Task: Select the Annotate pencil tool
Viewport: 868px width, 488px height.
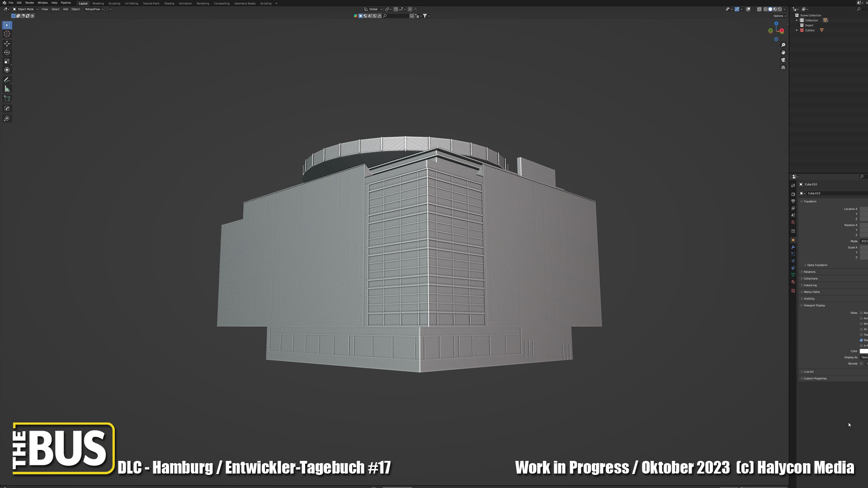Action: tap(7, 80)
